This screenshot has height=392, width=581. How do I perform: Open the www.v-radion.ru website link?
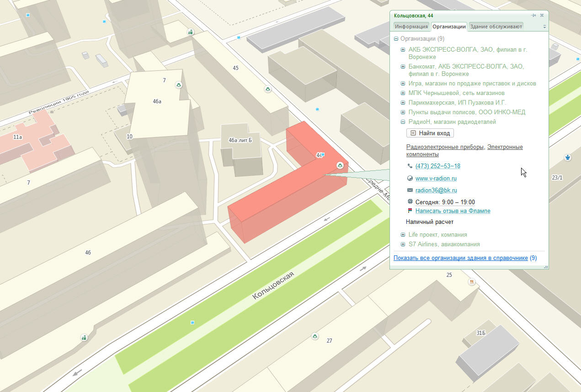point(436,179)
